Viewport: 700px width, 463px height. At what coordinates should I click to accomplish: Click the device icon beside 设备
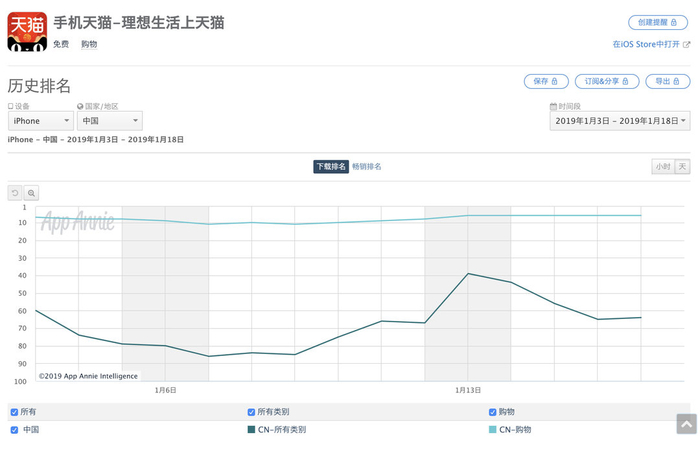pos(11,106)
